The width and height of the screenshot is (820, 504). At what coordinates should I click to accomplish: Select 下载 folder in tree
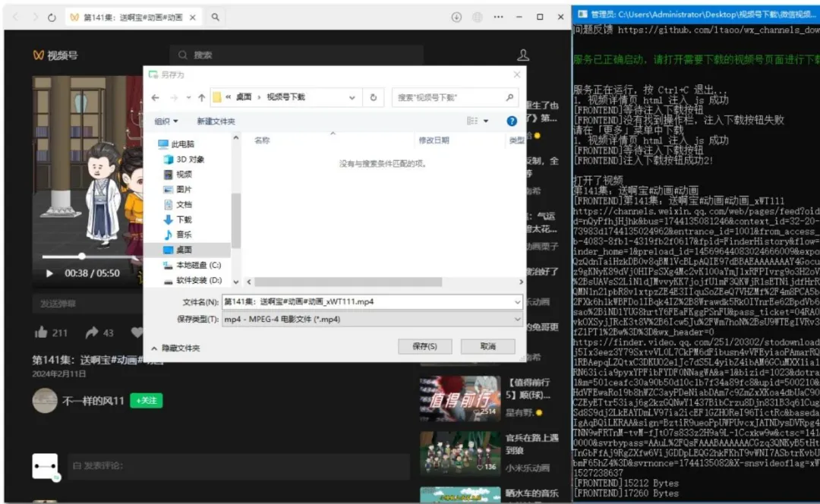178,219
